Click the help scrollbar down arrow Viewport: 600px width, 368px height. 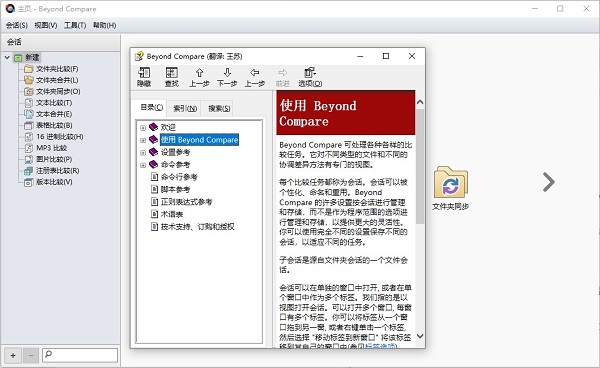click(x=420, y=336)
